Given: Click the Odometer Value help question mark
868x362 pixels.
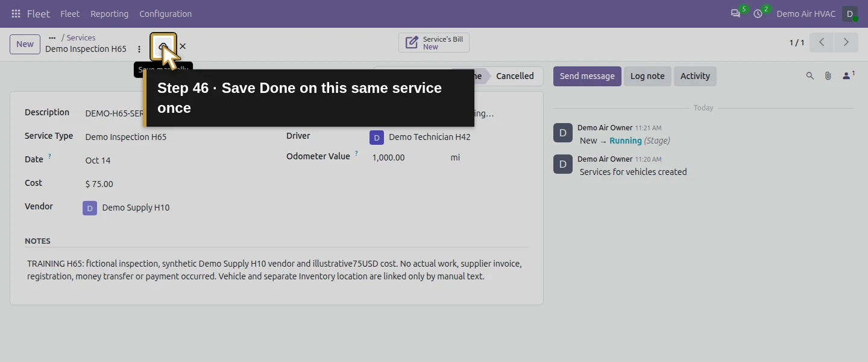Looking at the screenshot, I should click(x=356, y=153).
